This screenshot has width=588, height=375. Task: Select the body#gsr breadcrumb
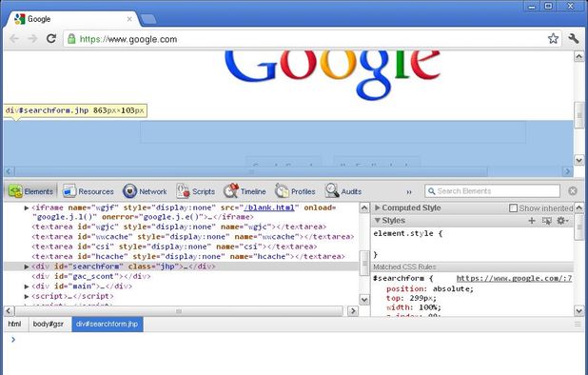coord(49,324)
